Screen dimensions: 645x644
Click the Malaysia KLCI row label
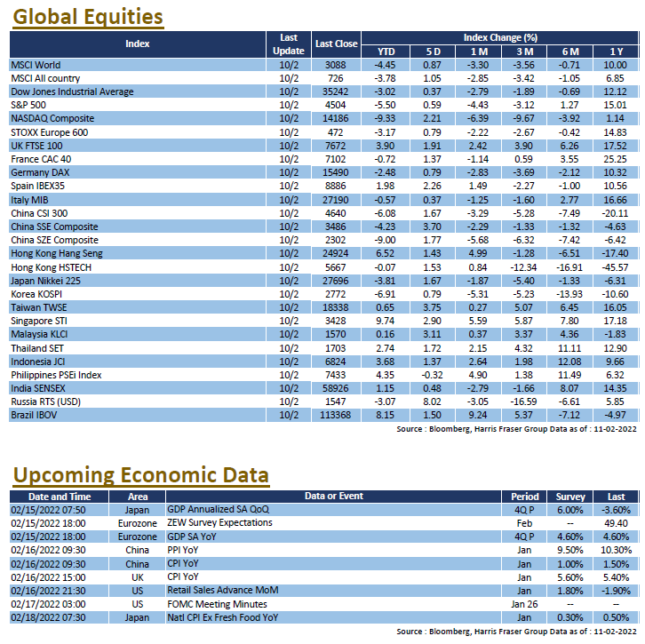pos(39,334)
